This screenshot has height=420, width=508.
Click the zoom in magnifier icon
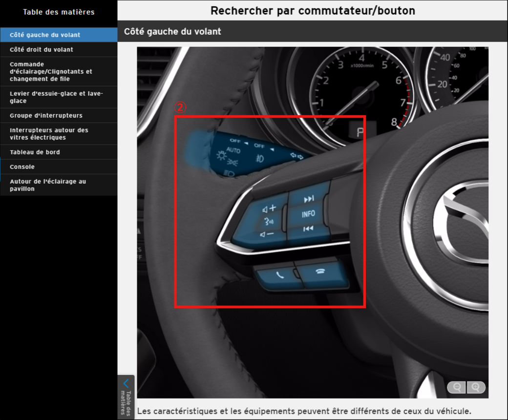476,387
